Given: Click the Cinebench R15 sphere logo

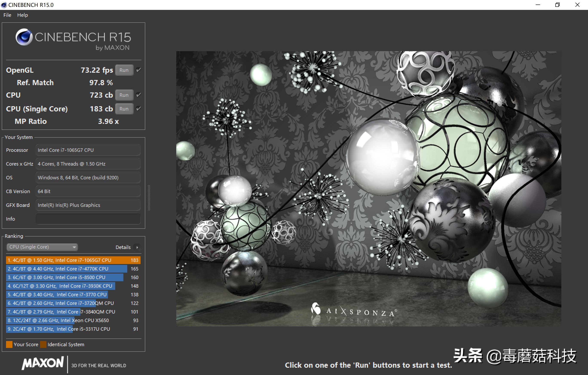Looking at the screenshot, I should click(24, 37).
